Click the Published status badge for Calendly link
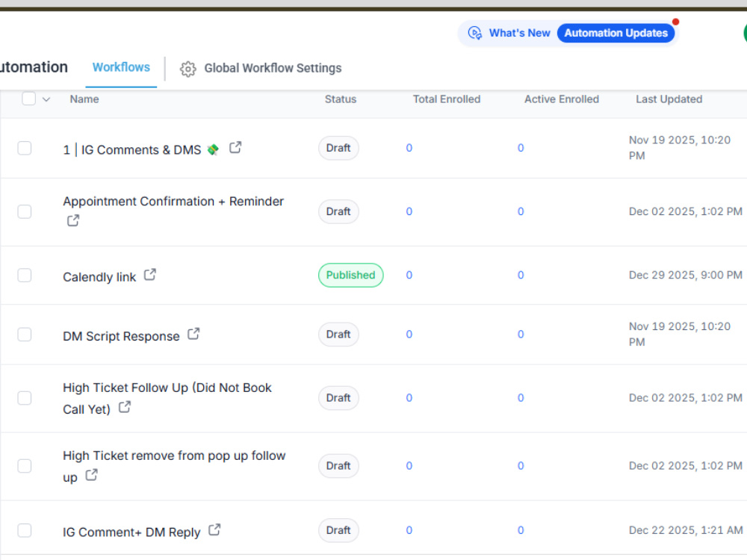 (350, 276)
